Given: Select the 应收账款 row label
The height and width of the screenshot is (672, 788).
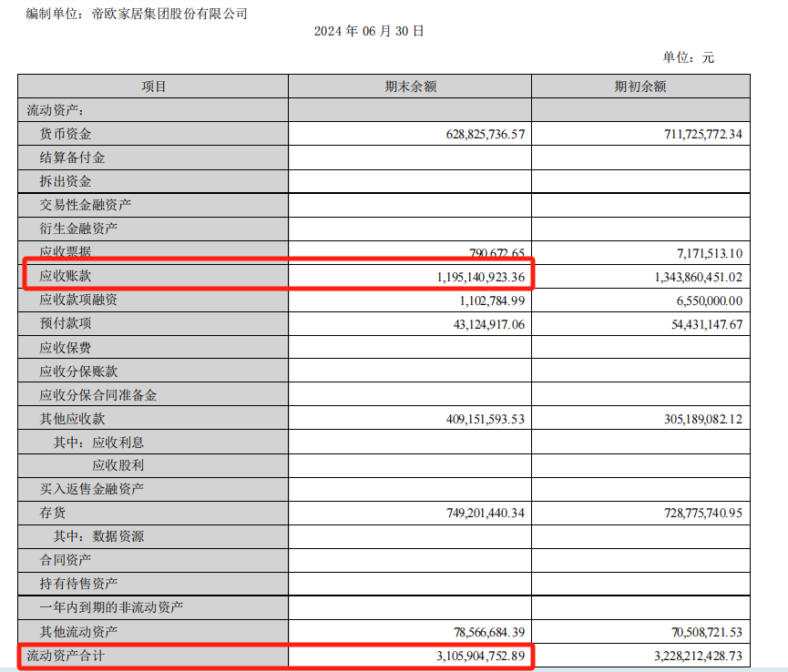Looking at the screenshot, I should coord(66,276).
